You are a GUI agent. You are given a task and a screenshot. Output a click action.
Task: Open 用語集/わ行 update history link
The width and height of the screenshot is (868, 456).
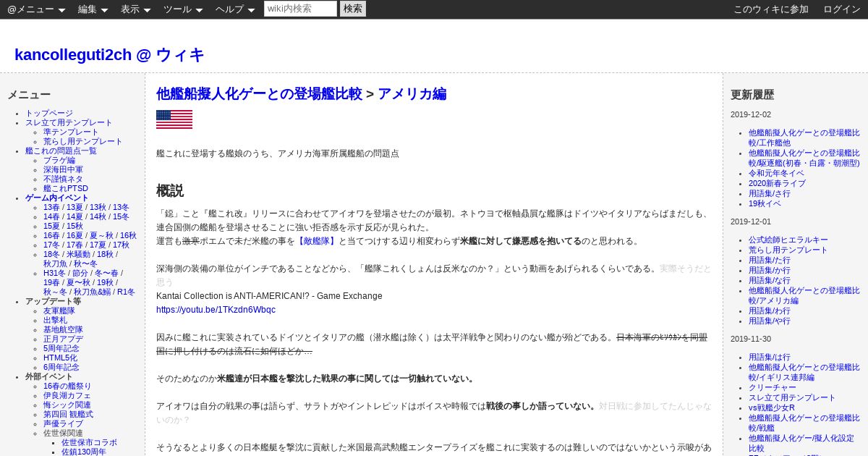(x=770, y=311)
